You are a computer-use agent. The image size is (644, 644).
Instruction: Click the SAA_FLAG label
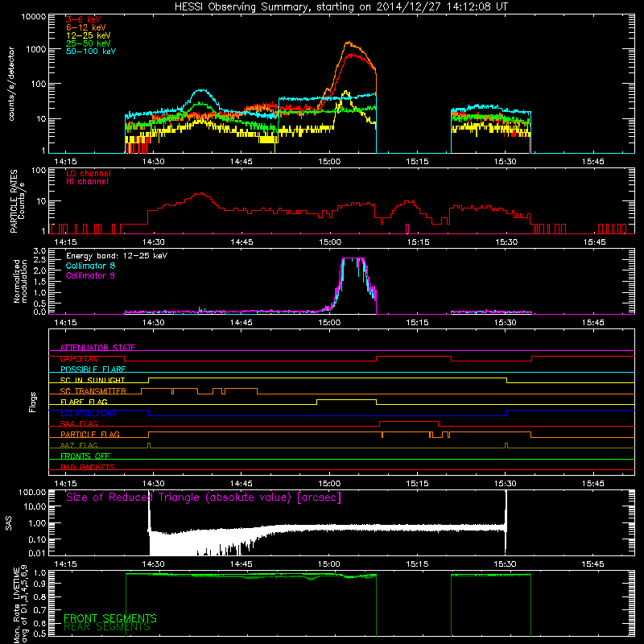[x=79, y=423]
